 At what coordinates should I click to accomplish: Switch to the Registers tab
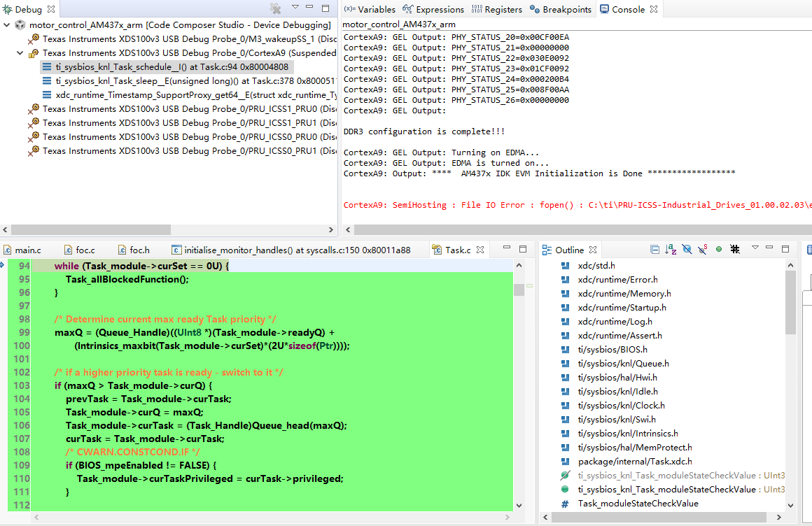point(496,9)
